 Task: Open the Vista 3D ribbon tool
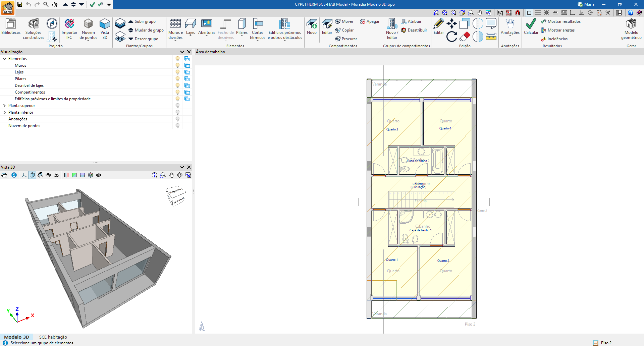105,27
